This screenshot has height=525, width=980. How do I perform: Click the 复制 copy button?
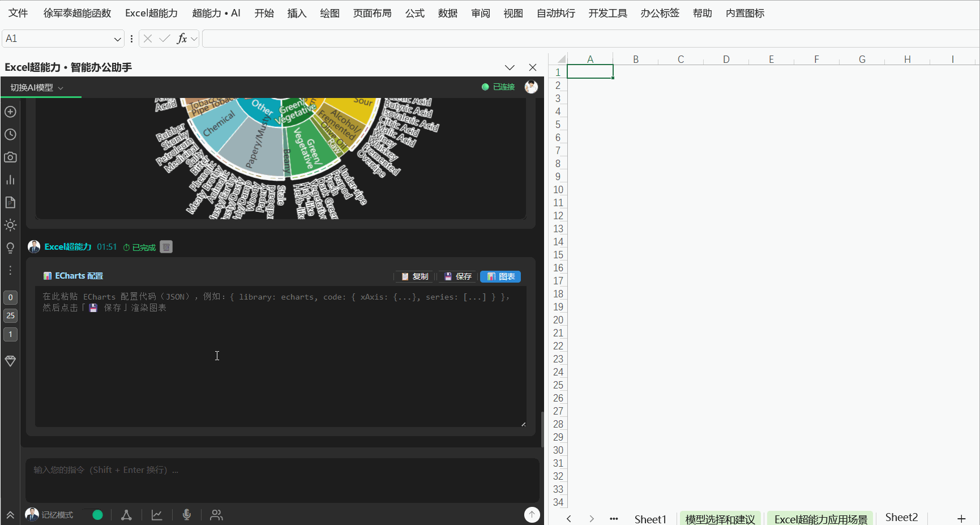click(414, 276)
